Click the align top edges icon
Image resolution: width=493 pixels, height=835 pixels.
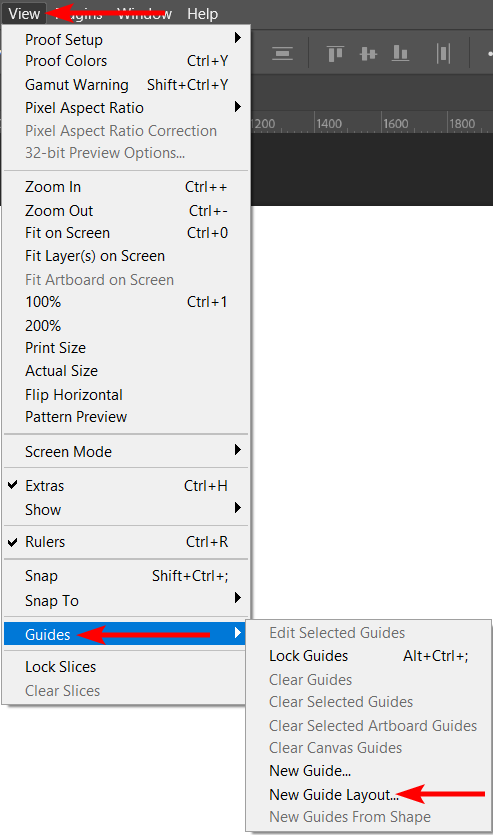335,54
